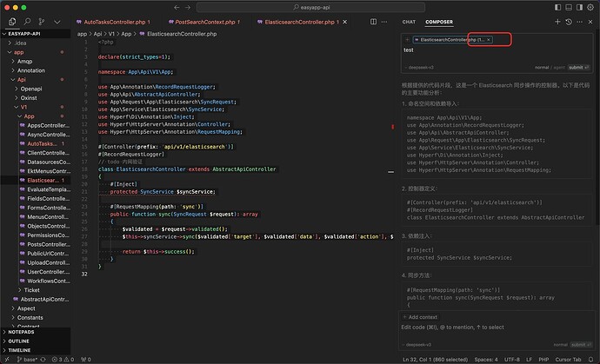Screen dimensions: 600x364
Task: Click the base* git branch indicator
Action: pos(27,360)
